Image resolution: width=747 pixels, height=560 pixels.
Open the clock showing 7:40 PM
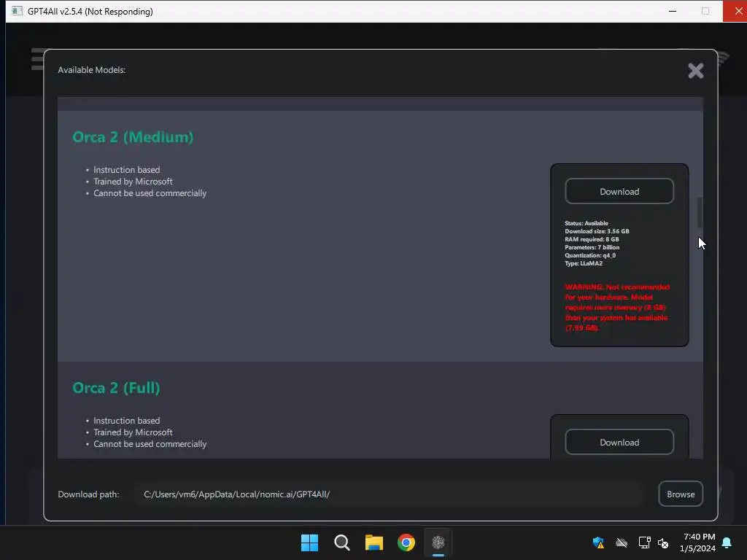click(x=699, y=537)
